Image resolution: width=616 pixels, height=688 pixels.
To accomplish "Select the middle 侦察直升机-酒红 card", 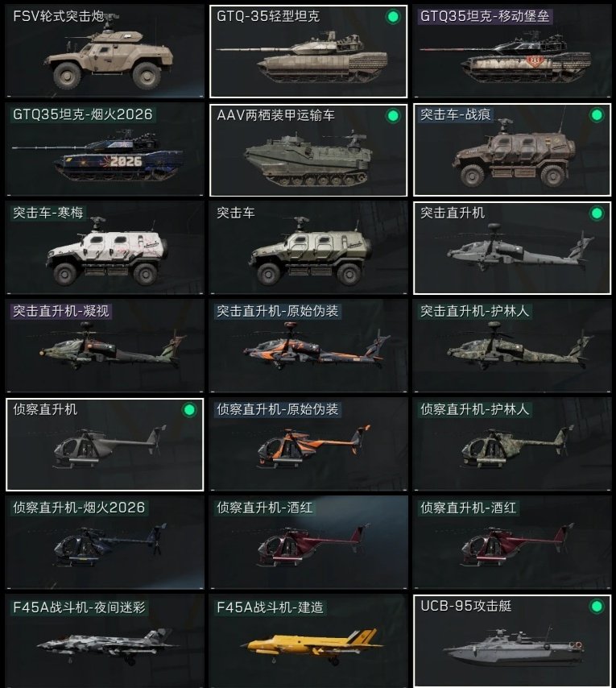I will 308,542.
